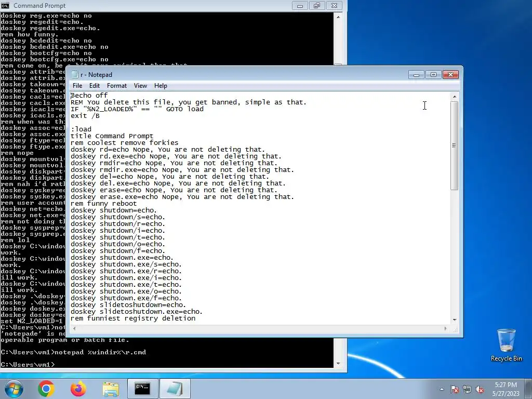Restore the Command Prompt window
Screen dimensions: 532x399
317,5
